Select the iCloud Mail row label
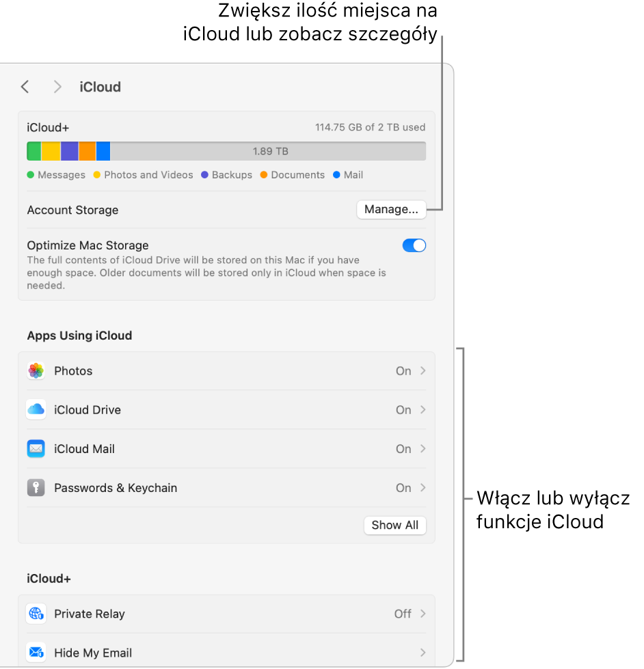Image resolution: width=644 pixels, height=669 pixels. [x=85, y=449]
